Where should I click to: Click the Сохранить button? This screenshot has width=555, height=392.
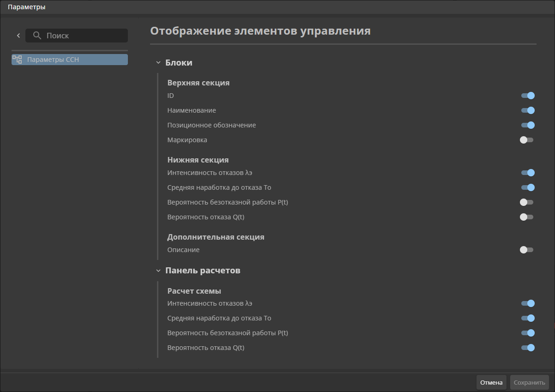click(x=530, y=383)
